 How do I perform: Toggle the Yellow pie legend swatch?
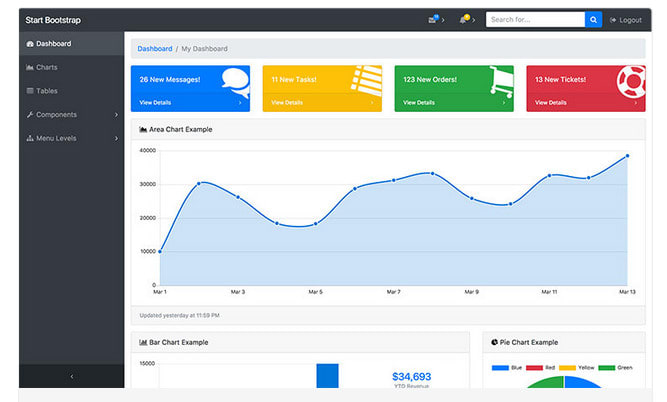[x=567, y=368]
